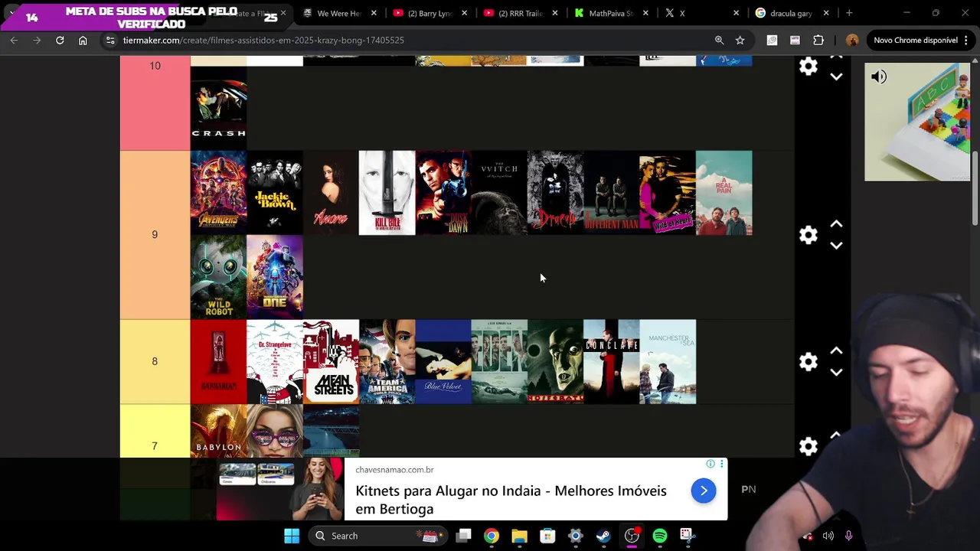
Task: Select the Conclave poster
Action: click(x=612, y=362)
